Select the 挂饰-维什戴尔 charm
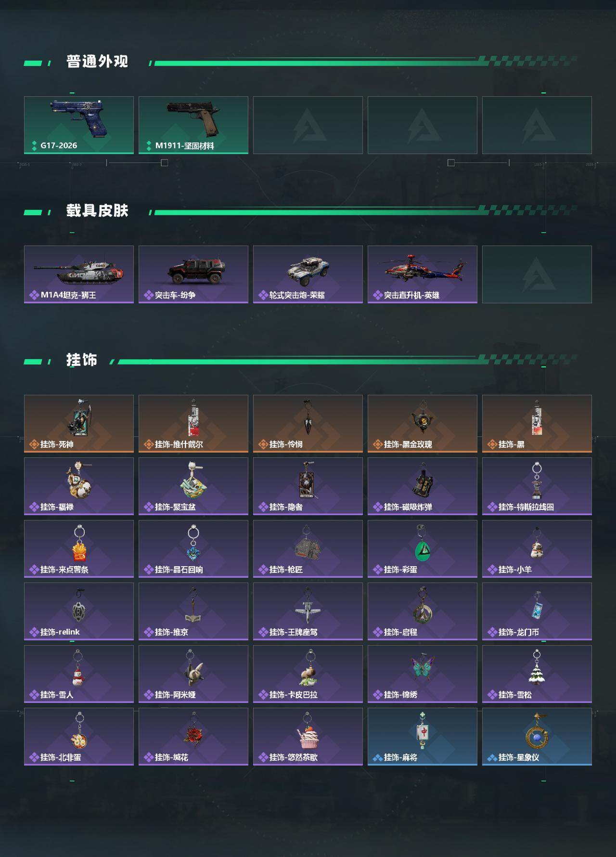 [x=193, y=424]
